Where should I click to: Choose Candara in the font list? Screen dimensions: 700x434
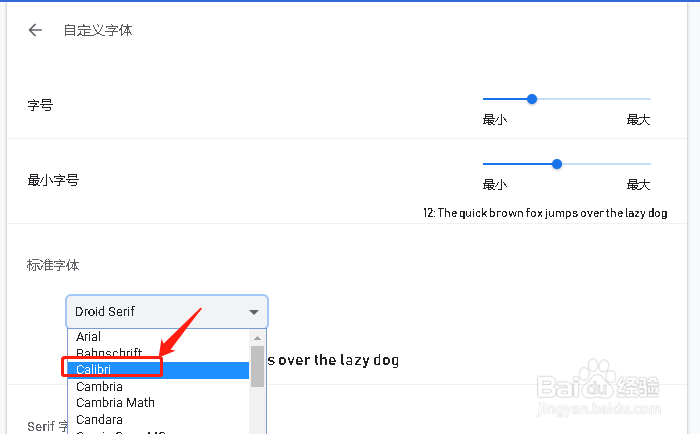(x=100, y=420)
